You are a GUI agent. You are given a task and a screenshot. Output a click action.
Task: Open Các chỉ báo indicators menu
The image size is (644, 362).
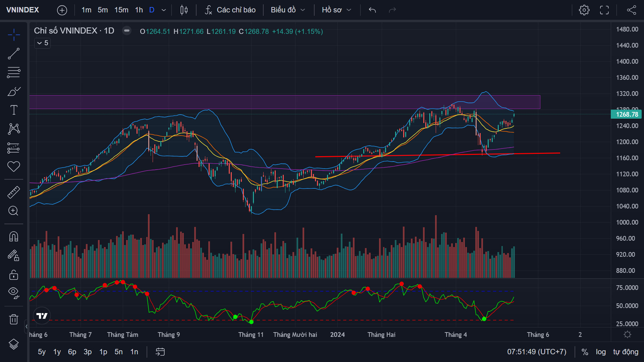tap(230, 10)
